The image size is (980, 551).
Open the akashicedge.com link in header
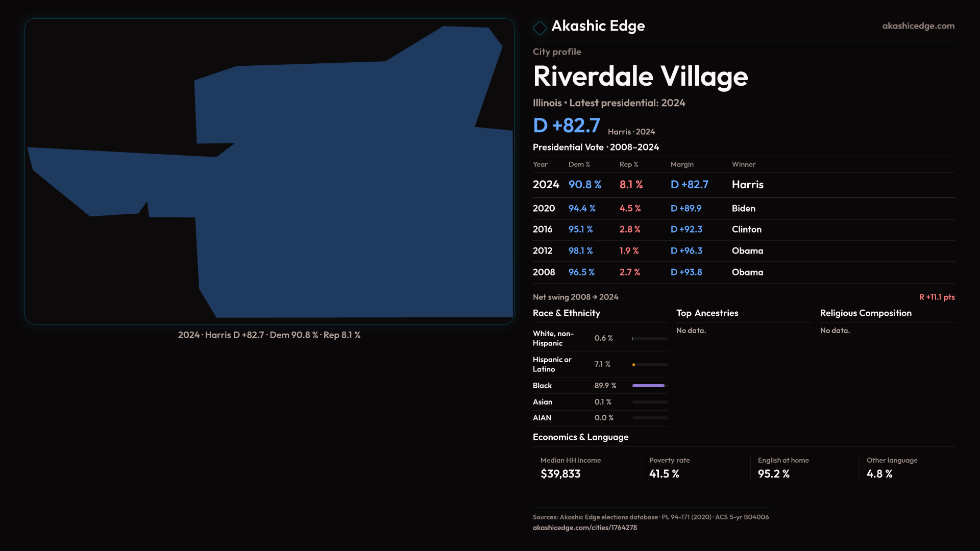click(918, 26)
